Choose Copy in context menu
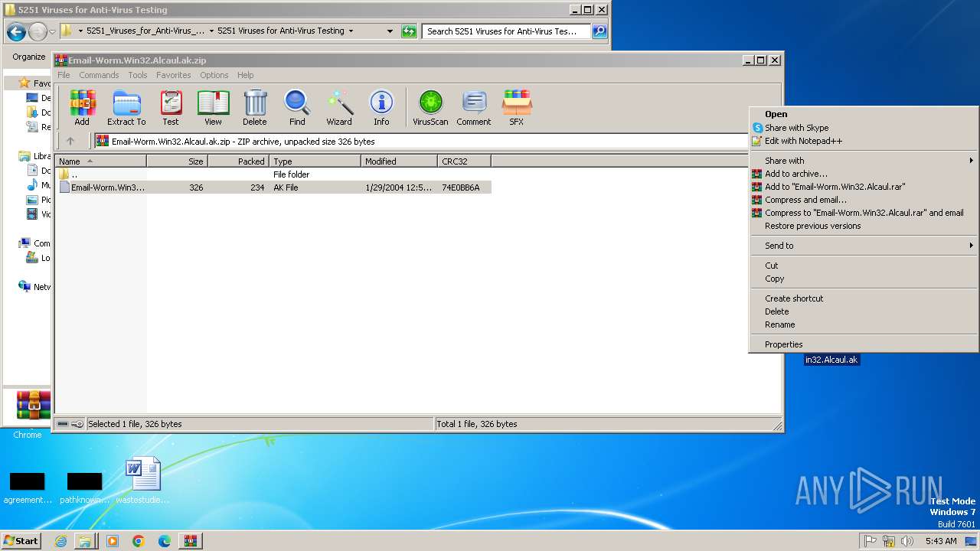 [864, 279]
